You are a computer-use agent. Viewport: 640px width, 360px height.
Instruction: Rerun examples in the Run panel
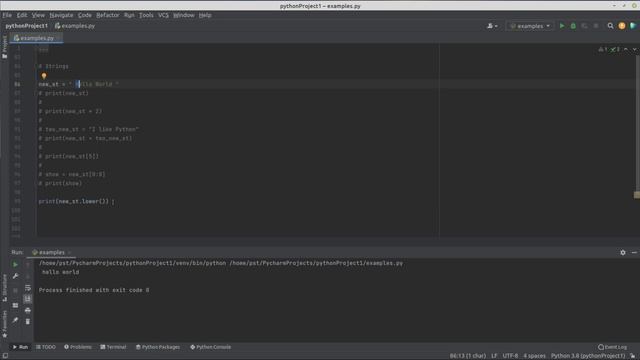(x=15, y=264)
